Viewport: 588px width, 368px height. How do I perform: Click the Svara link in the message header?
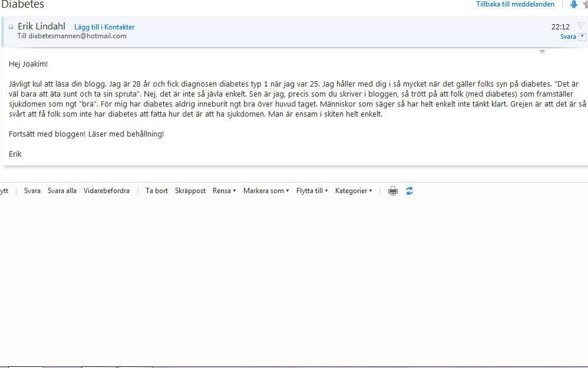[567, 37]
